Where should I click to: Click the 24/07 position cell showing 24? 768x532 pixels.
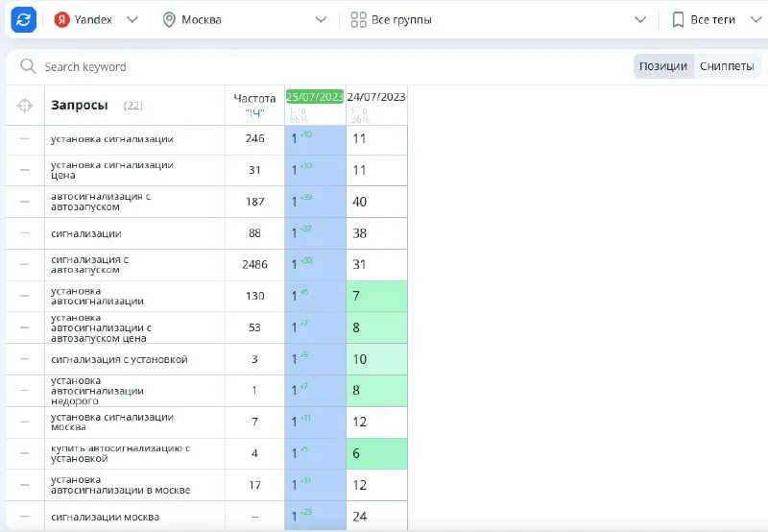[376, 517]
